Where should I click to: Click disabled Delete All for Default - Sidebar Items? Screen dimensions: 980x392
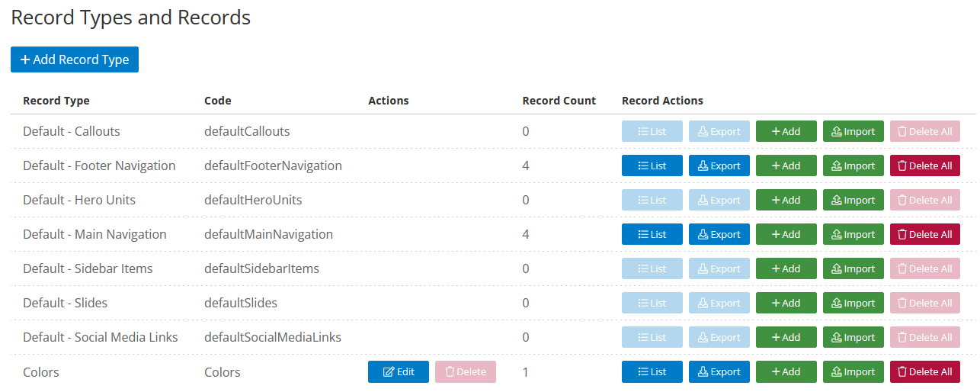(925, 268)
